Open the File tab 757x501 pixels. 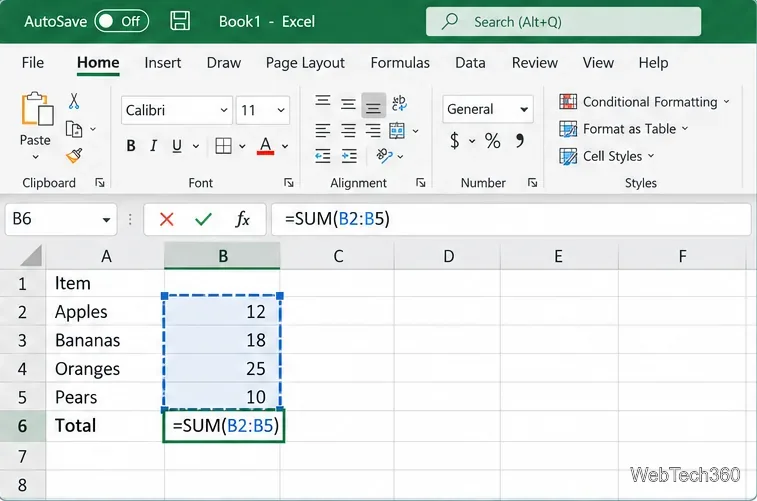click(x=33, y=63)
